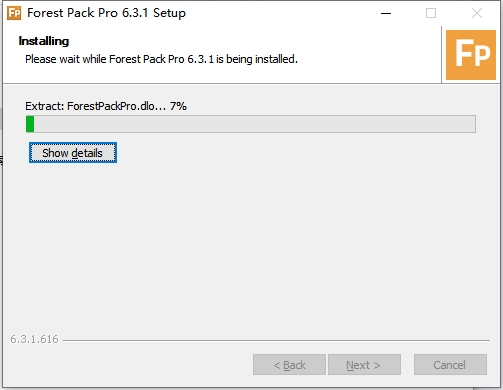Click the green installation progress bar
The image size is (503, 390).
point(251,124)
